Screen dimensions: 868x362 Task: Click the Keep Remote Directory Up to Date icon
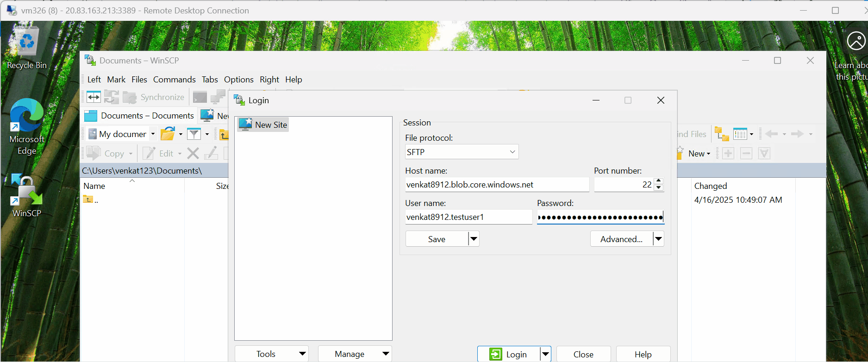coord(111,97)
